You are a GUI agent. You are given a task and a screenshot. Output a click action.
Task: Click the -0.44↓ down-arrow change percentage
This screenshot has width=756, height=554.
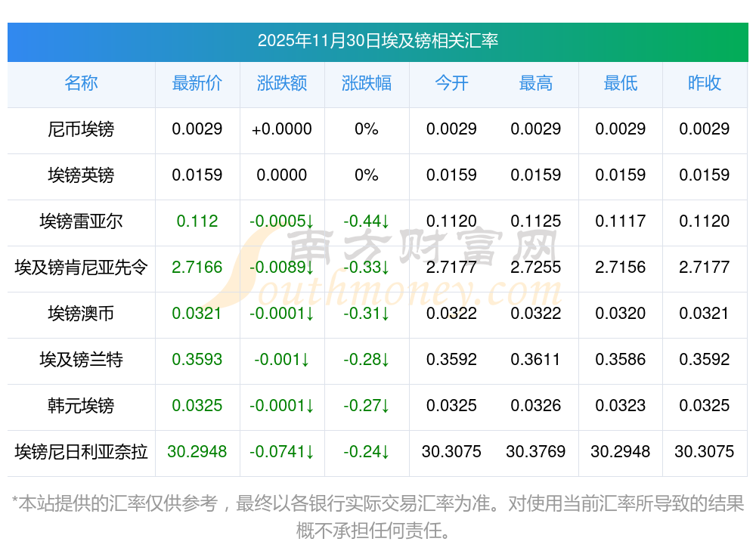click(x=367, y=221)
